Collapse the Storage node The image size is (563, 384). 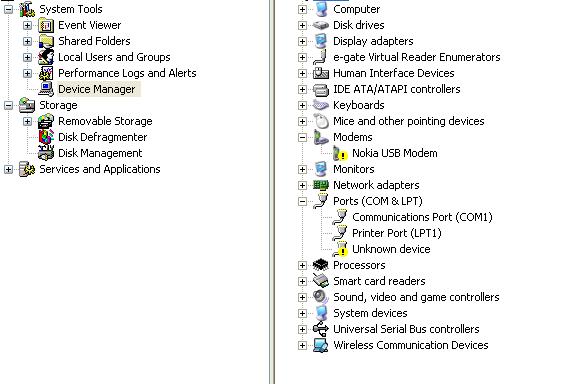coord(8,105)
